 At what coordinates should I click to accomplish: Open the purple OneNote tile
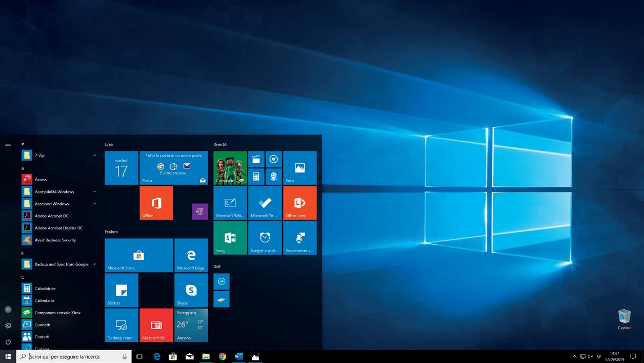point(199,212)
